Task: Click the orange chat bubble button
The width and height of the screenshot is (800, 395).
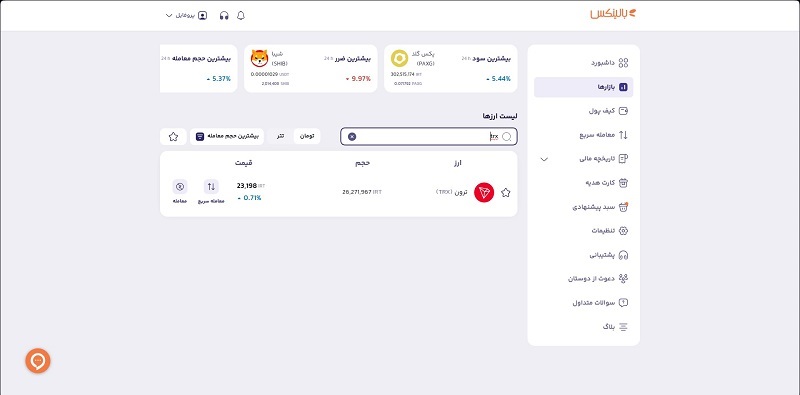Action: pyautogui.click(x=38, y=361)
